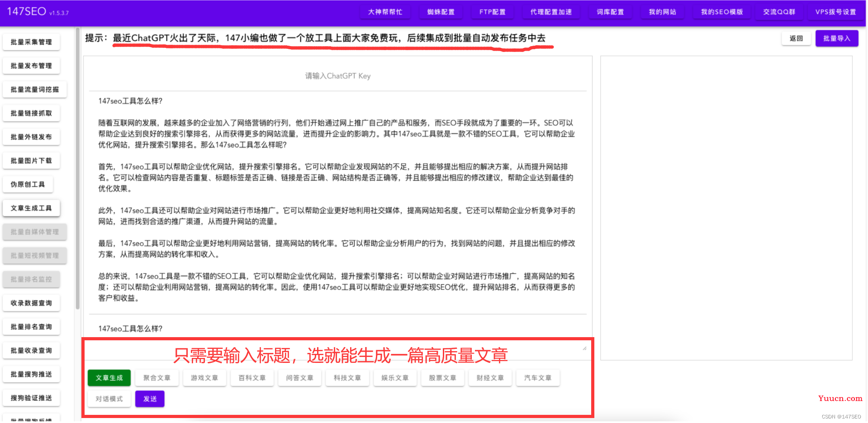Image resolution: width=868 pixels, height=423 pixels.
Task: Click paragraph starting '随着互联网的发展'
Action: 337,134
